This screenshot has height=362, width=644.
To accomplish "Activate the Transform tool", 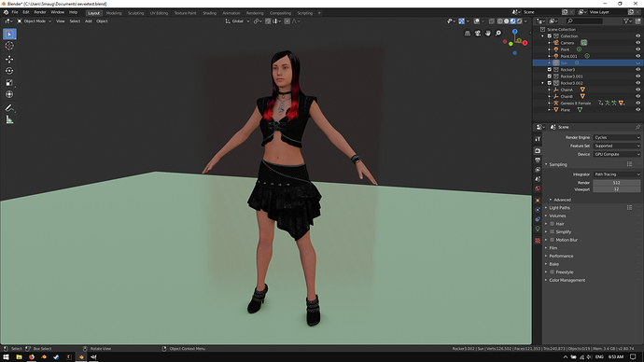I will point(9,94).
